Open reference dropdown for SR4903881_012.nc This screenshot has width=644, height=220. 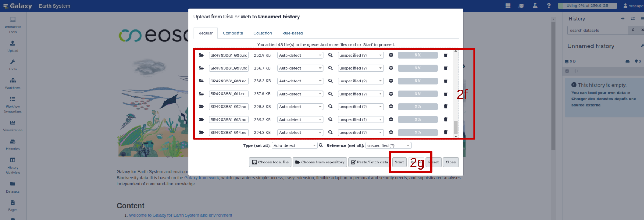(x=360, y=107)
